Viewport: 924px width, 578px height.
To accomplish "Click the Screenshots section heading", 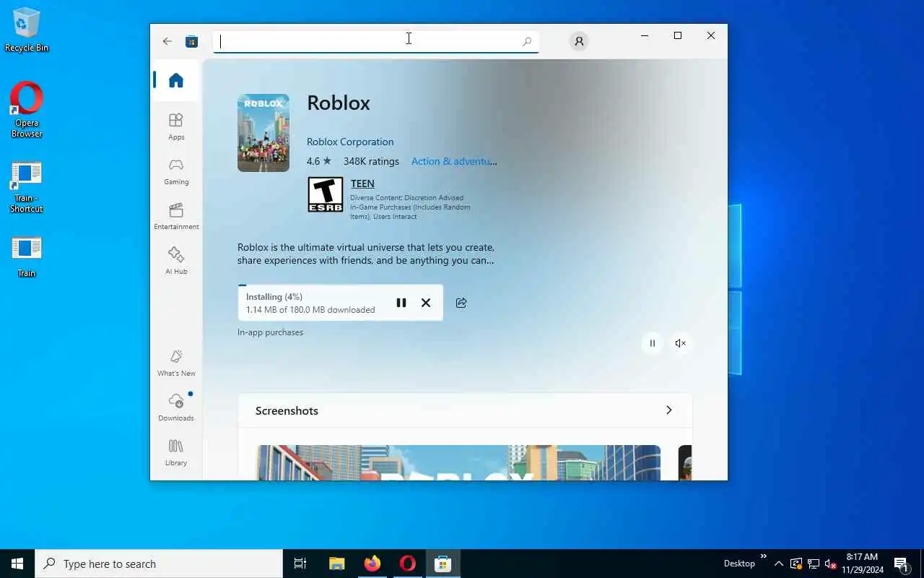I will [x=287, y=410].
